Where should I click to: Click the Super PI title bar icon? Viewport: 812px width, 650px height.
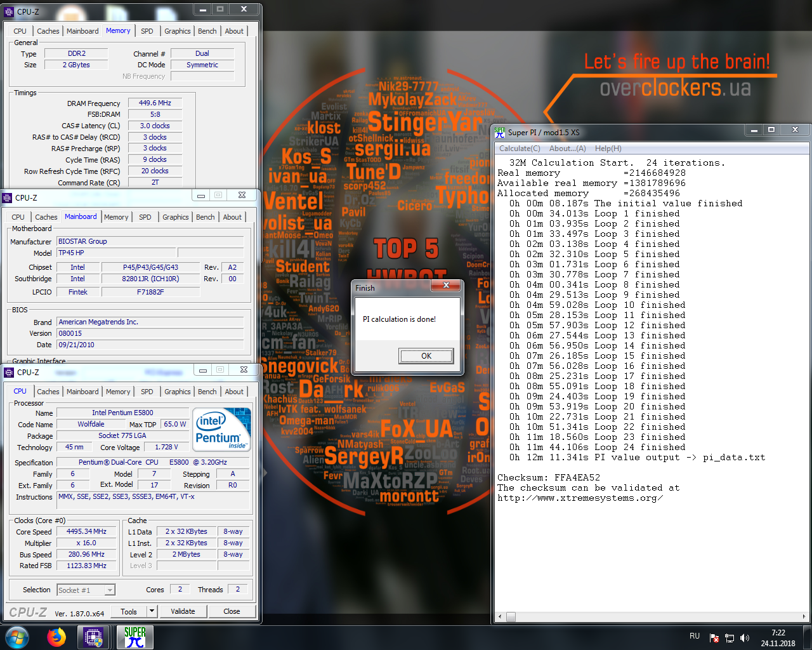point(499,132)
